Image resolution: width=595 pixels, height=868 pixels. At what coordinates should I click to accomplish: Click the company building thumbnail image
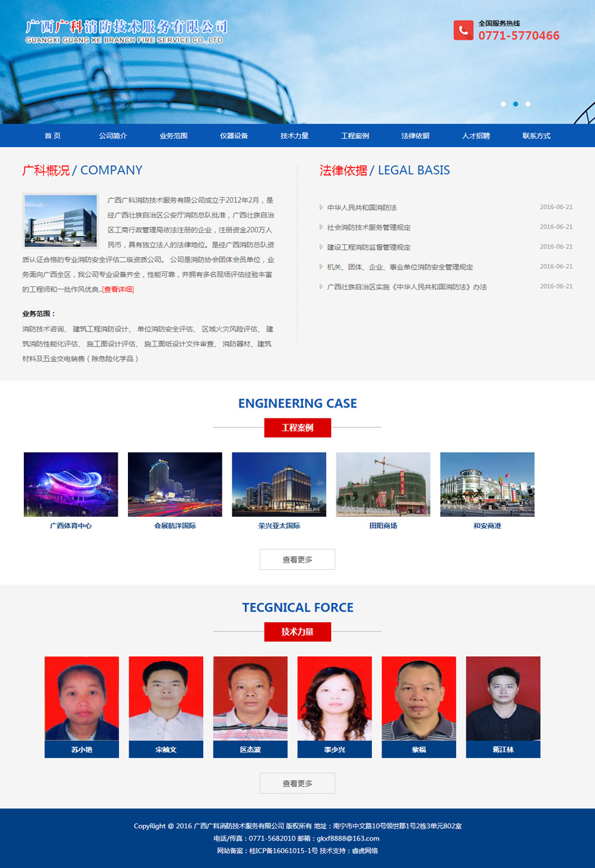[61, 221]
